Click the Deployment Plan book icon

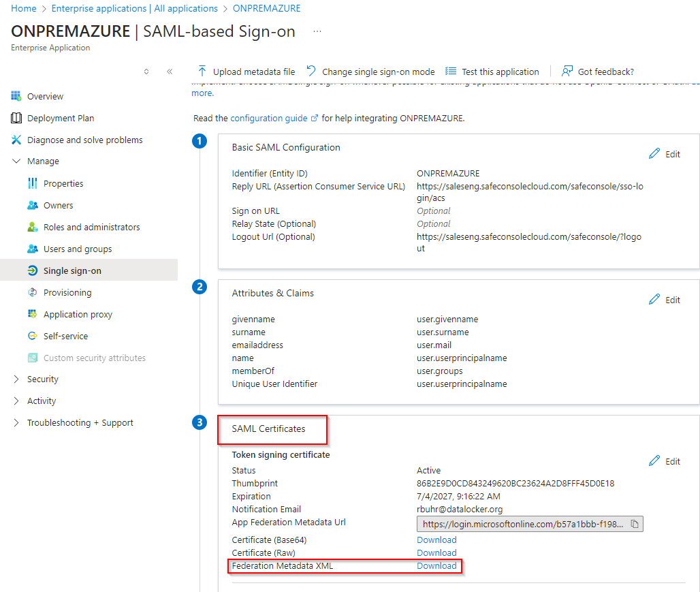[x=16, y=118]
